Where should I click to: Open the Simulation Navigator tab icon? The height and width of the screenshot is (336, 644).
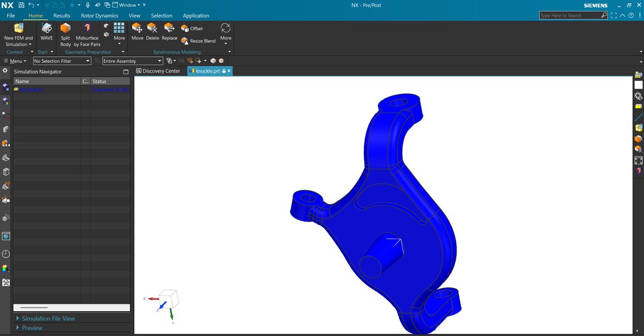click(x=5, y=86)
